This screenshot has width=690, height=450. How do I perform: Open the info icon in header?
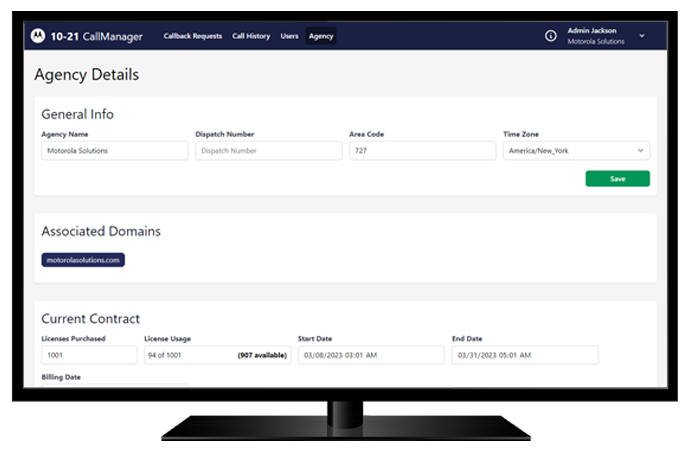(550, 36)
